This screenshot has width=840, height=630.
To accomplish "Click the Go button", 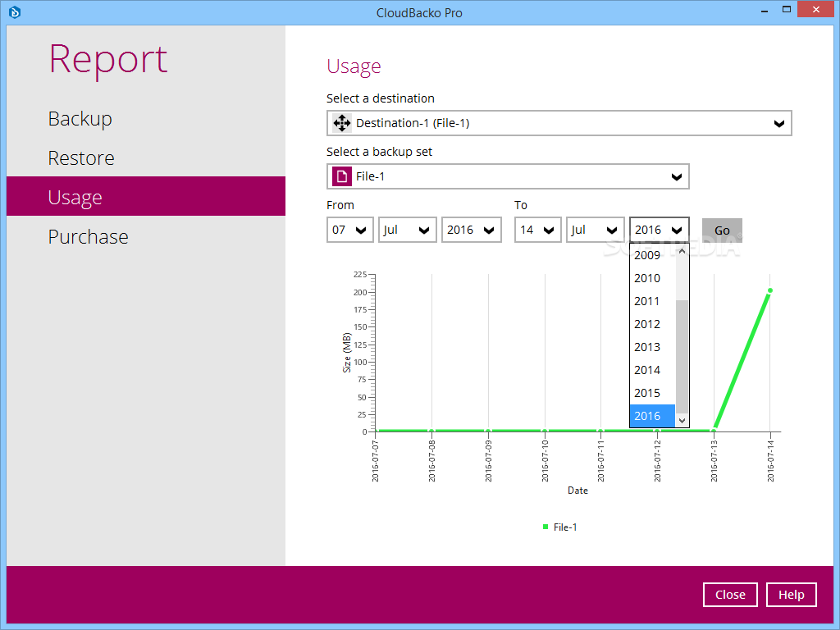I will click(722, 231).
